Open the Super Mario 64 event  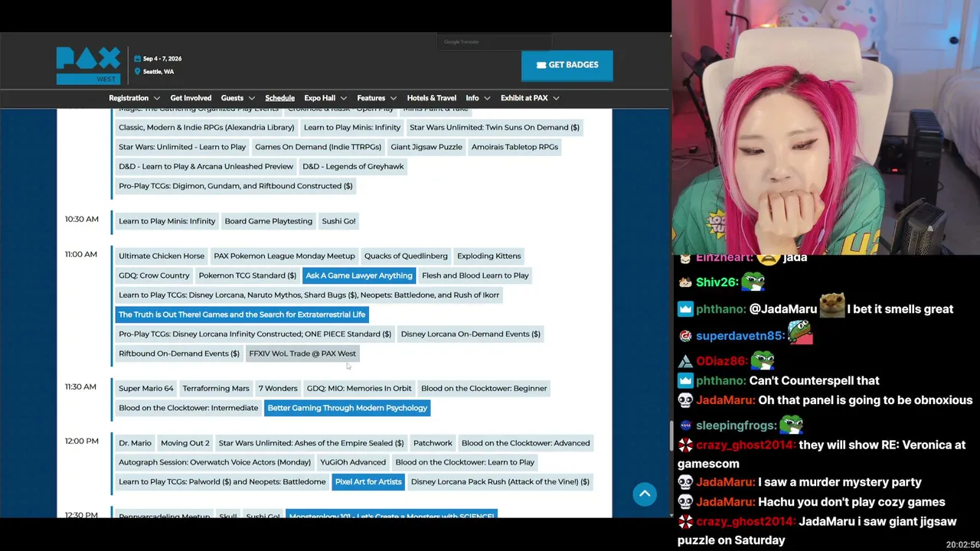tap(146, 388)
